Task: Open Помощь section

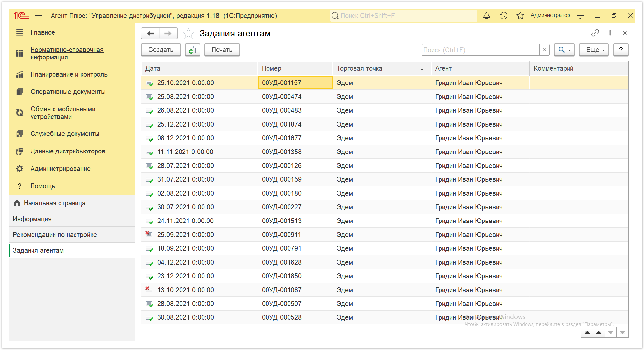Action: tap(43, 186)
